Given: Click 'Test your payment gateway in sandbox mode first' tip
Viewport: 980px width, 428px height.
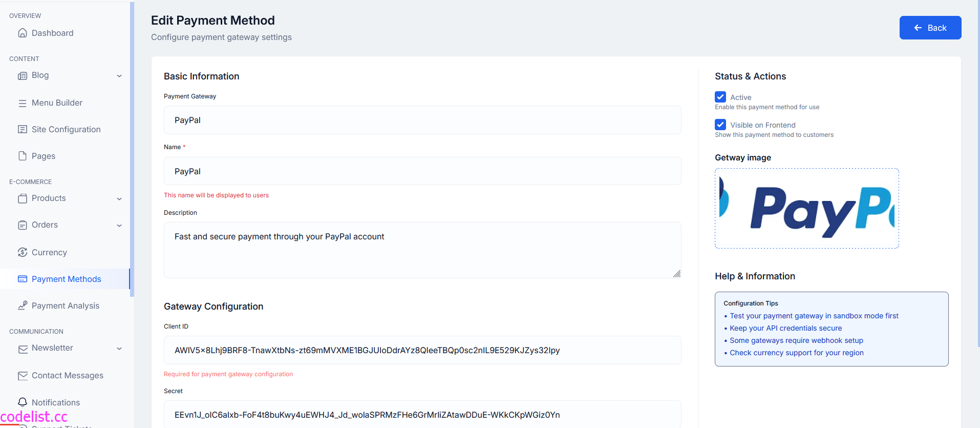Looking at the screenshot, I should 814,316.
